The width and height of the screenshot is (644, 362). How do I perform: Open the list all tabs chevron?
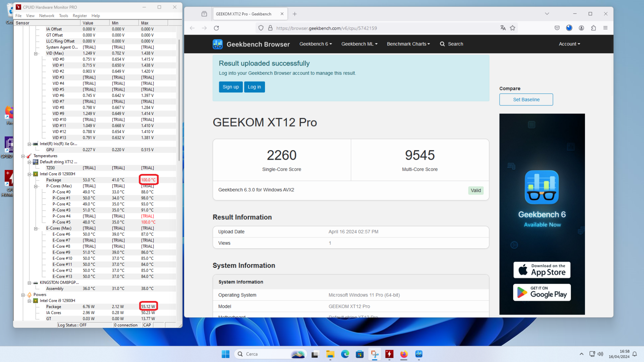[547, 14]
